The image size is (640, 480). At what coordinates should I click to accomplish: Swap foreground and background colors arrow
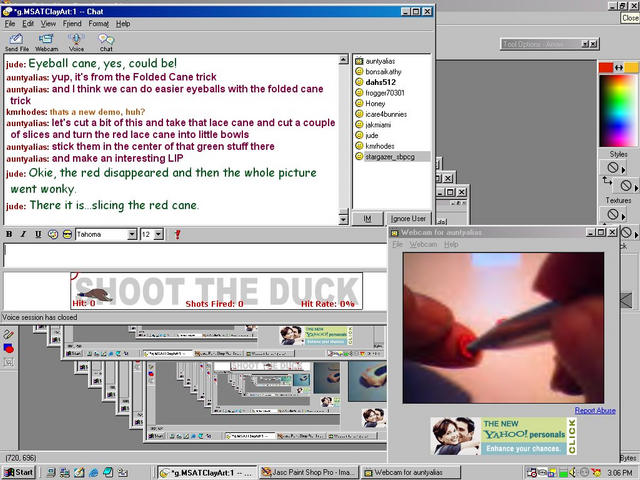coord(619,68)
